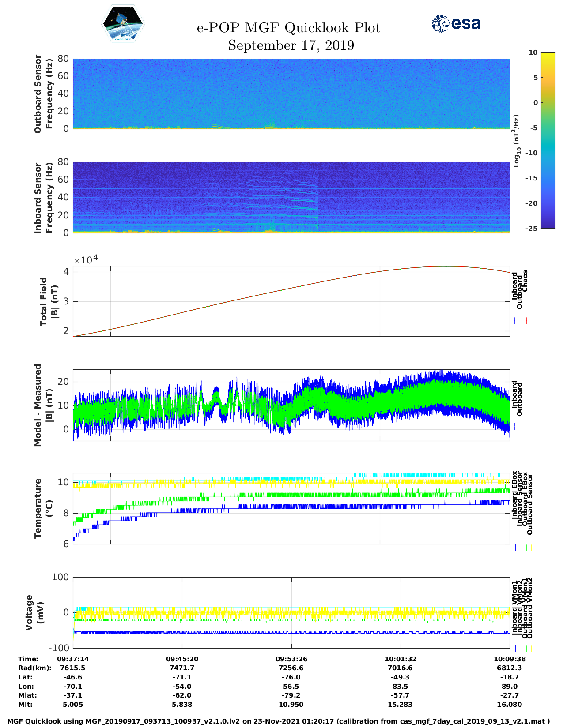Click the Model - Measured |B| plot

pos(291,405)
